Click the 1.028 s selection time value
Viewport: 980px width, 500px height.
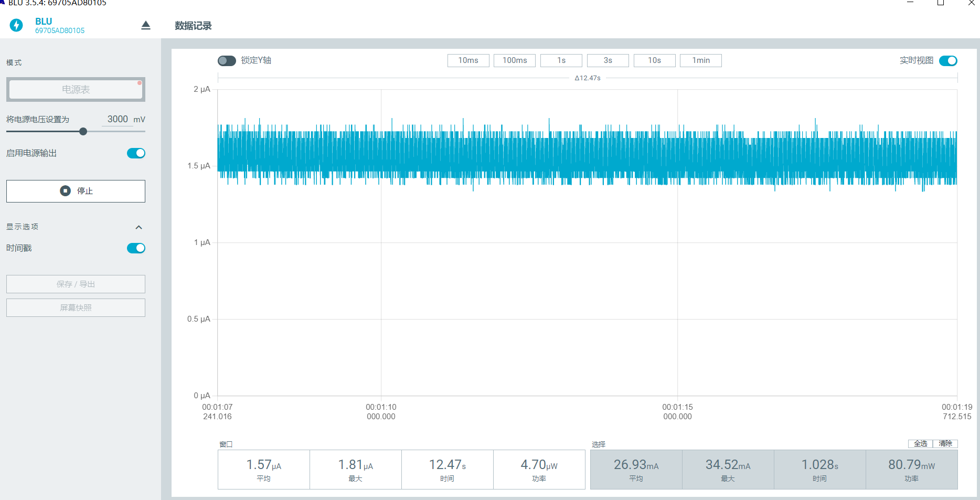coord(820,465)
